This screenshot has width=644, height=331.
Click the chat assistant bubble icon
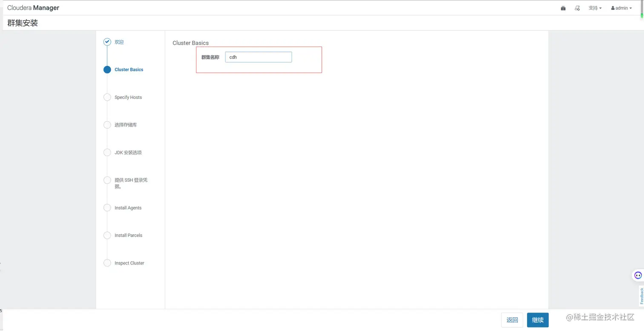click(x=638, y=275)
